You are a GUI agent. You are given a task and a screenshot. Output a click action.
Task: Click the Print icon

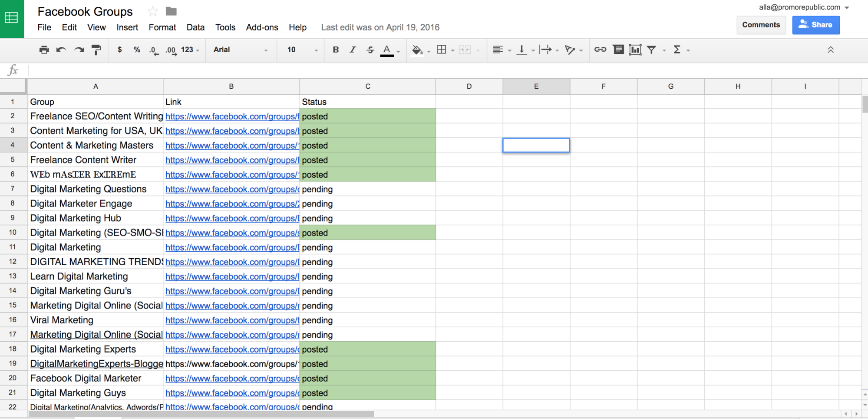(x=44, y=50)
